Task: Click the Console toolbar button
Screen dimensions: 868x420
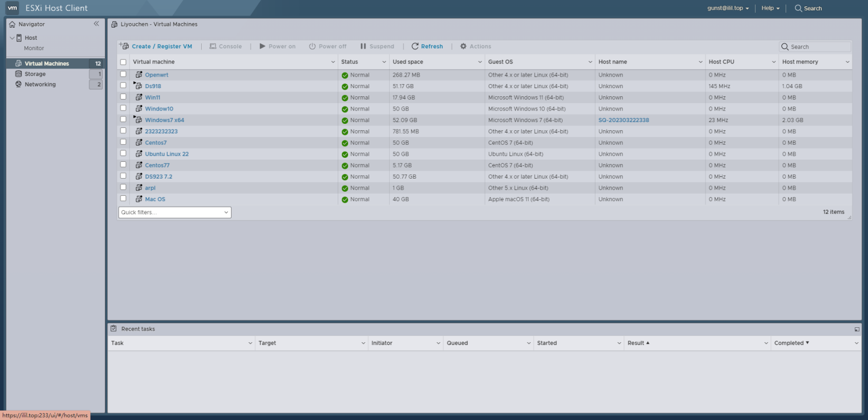Action: 225,46
